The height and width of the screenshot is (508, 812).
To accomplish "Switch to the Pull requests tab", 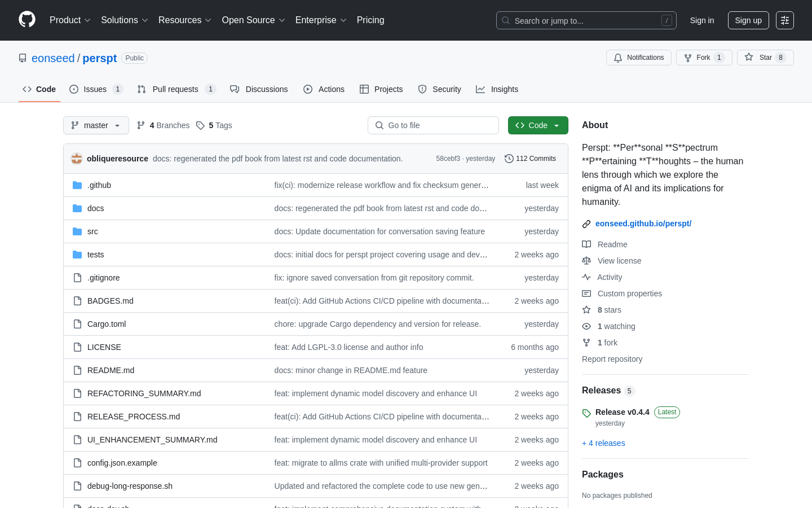I will 176,89.
